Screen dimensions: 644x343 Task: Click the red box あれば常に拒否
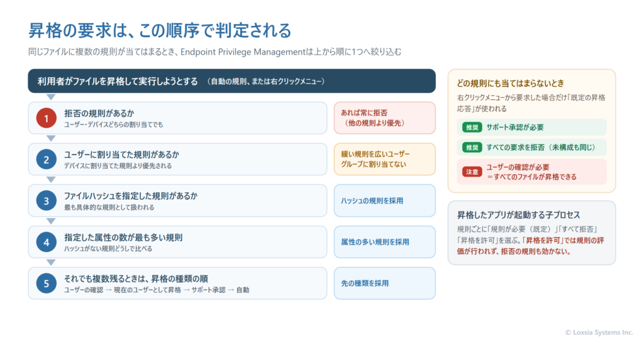click(x=384, y=118)
